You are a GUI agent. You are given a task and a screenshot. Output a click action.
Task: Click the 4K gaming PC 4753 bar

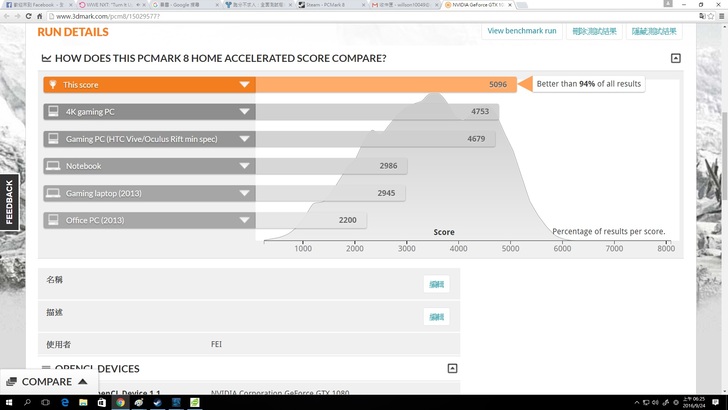coord(377,111)
